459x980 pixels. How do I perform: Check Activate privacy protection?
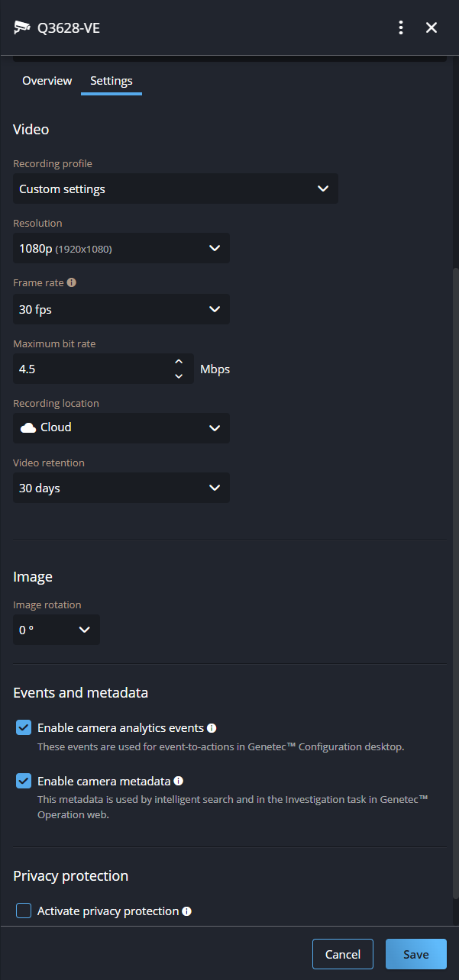[x=24, y=911]
